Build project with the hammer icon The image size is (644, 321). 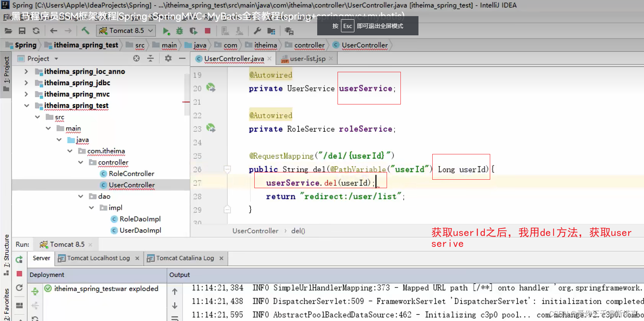click(85, 30)
